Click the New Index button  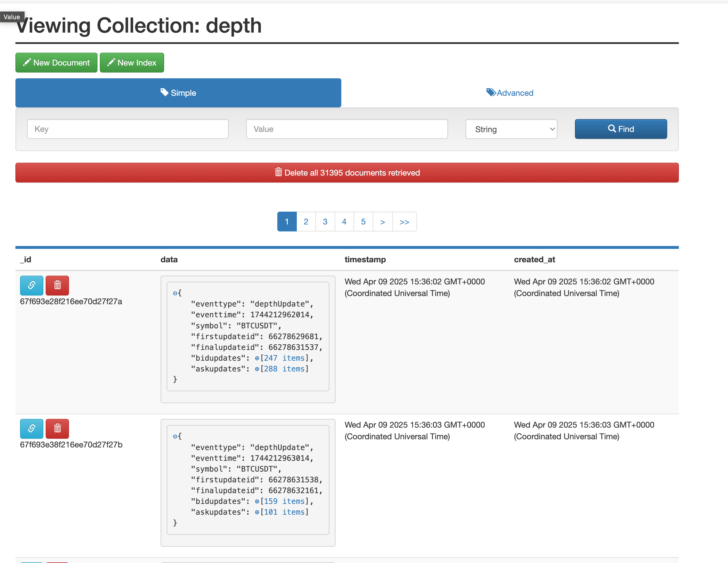132,63
